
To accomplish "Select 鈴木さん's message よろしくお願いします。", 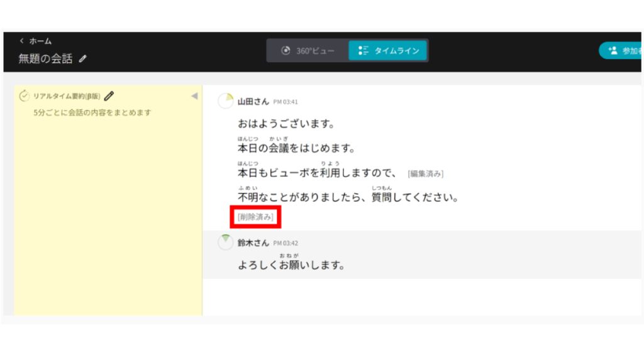I will (291, 265).
